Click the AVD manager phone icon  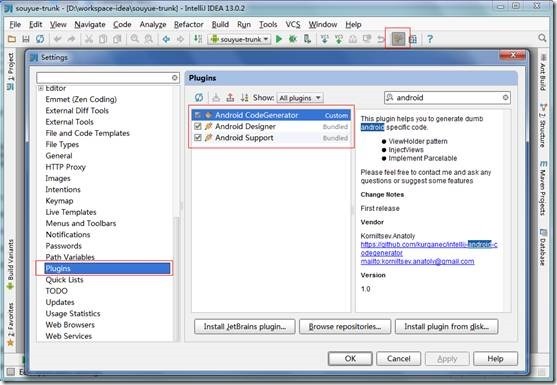(x=307, y=39)
